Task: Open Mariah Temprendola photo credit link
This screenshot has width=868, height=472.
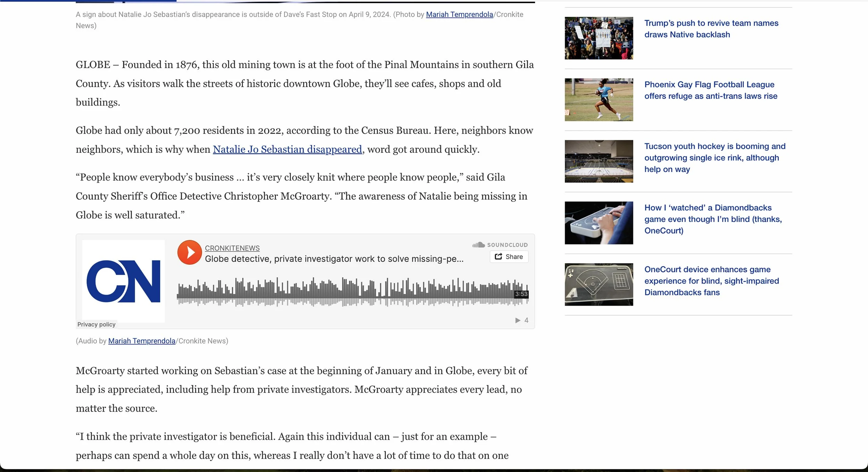Action: coord(459,15)
